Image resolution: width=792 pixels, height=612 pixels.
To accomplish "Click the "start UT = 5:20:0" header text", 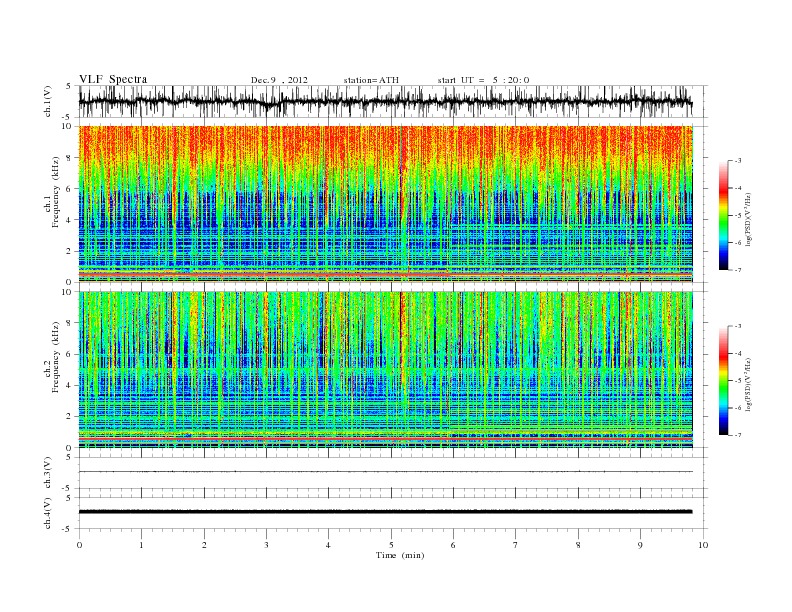I will pos(483,80).
